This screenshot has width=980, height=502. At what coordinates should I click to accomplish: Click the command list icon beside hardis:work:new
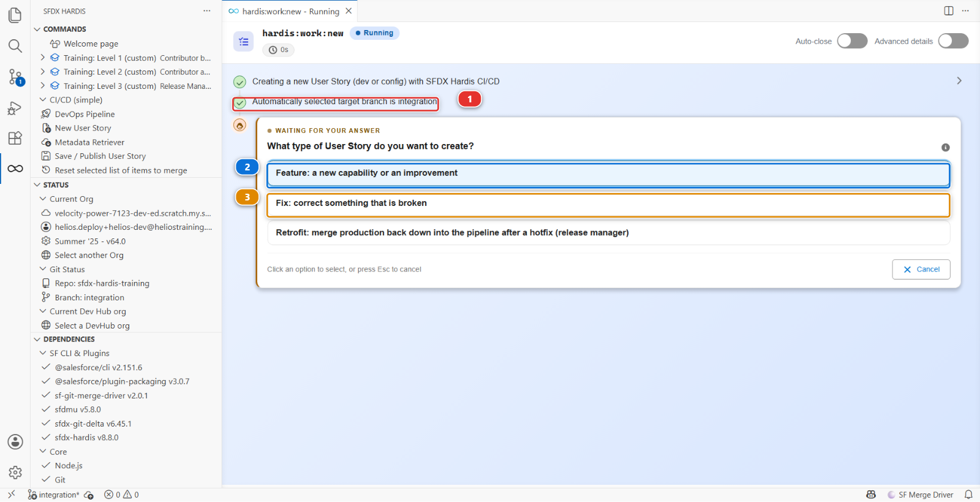point(244,42)
